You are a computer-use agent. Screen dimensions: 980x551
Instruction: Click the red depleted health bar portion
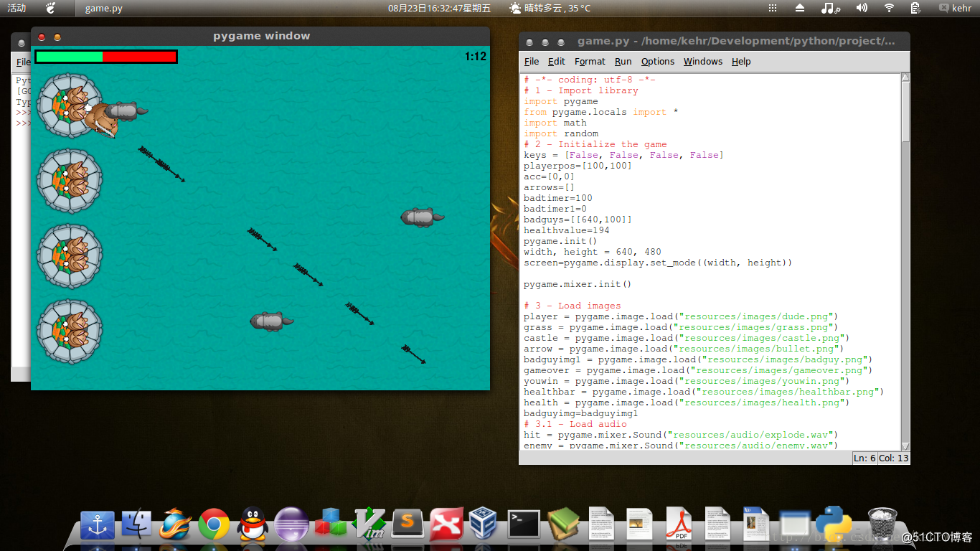(139, 57)
